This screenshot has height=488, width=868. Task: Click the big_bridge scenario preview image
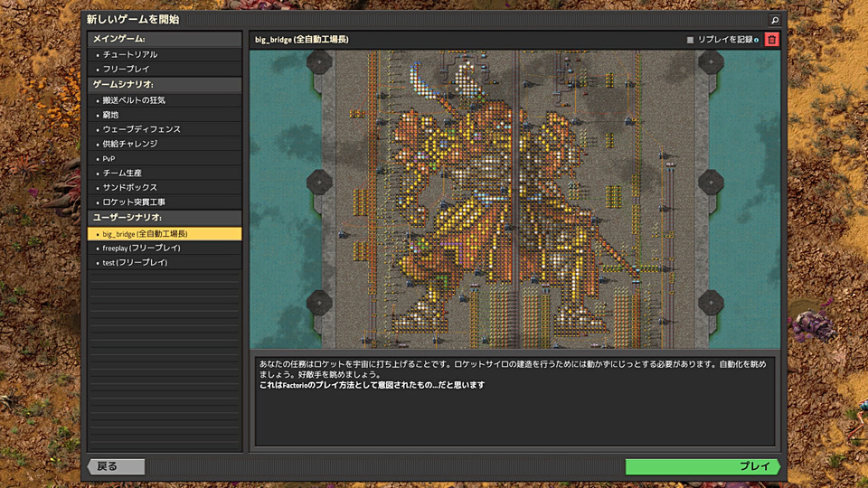(x=514, y=199)
